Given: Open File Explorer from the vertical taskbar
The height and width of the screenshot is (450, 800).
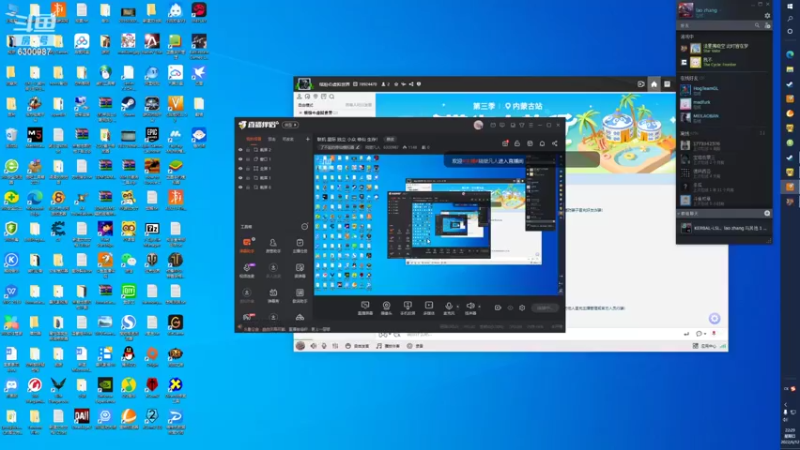Looking at the screenshot, I should 790,69.
